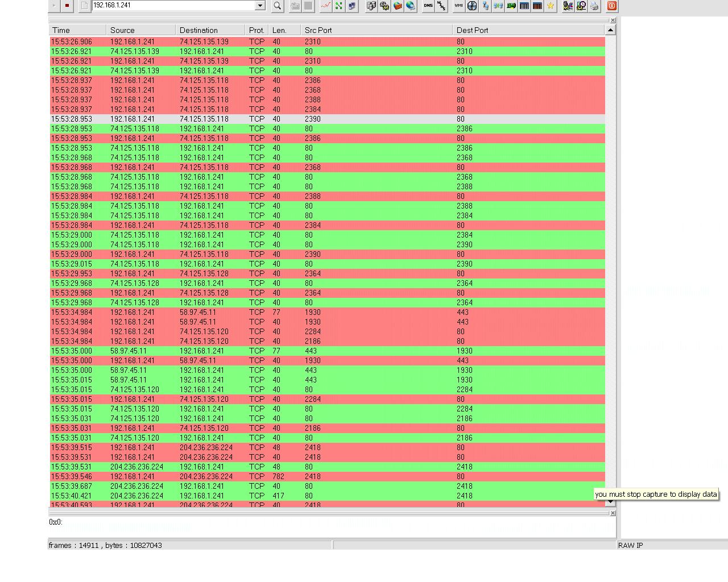Sort by the Source column header

coord(141,30)
